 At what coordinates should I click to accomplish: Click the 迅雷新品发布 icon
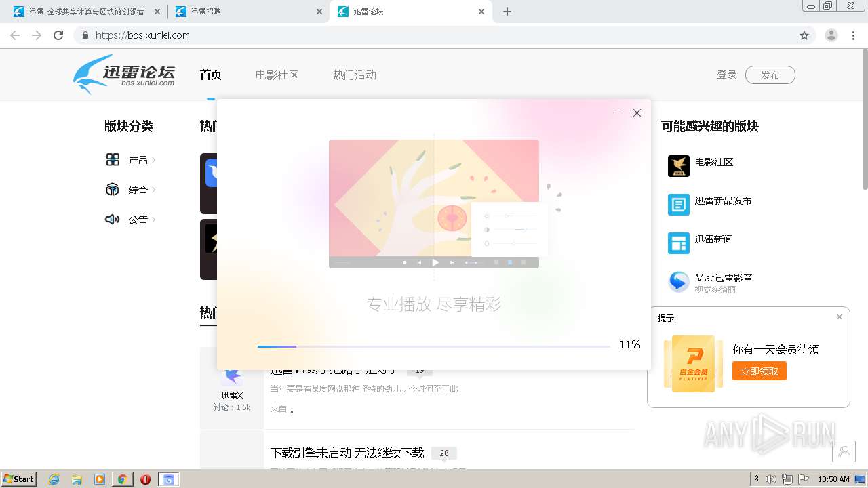tap(679, 205)
